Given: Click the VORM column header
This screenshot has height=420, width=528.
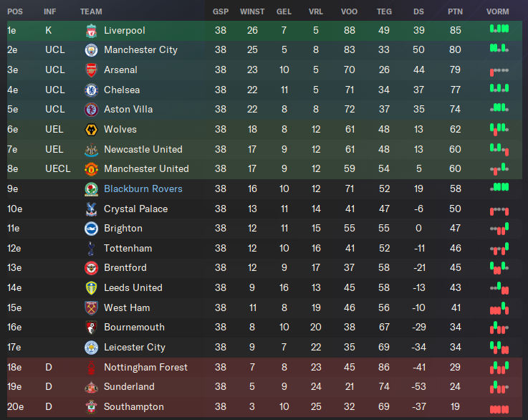Looking at the screenshot, I should click(x=498, y=11).
